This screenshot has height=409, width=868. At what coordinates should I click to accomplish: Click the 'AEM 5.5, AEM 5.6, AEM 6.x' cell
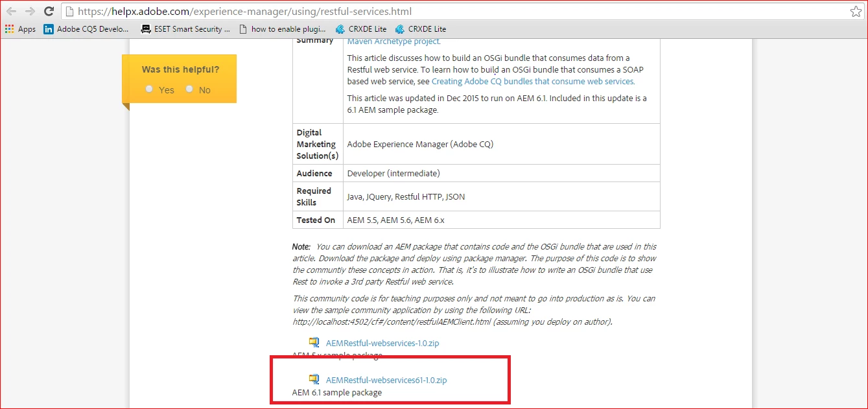[502, 220]
